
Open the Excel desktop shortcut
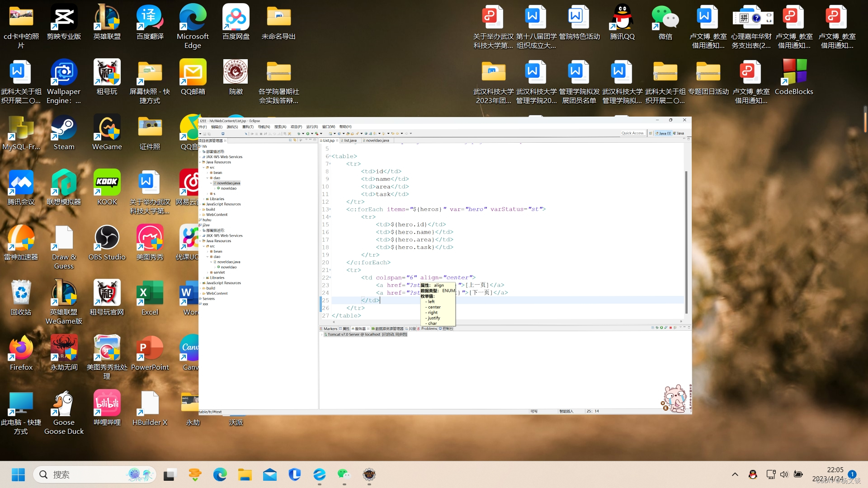point(150,298)
